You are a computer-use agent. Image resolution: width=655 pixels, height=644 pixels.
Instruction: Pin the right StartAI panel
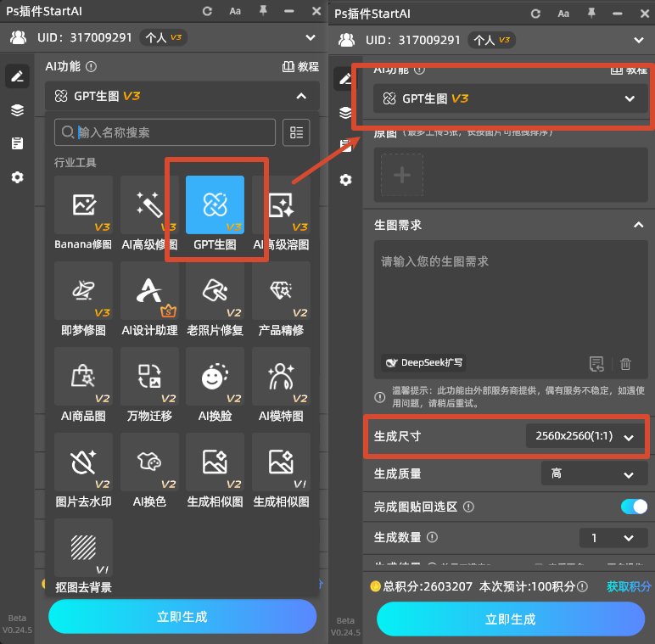click(x=591, y=14)
